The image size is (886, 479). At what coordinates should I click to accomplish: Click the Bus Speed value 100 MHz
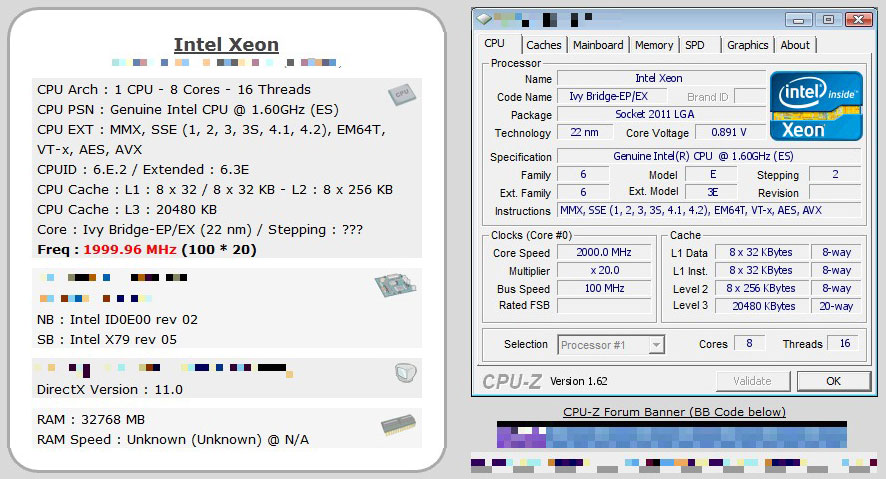tap(604, 288)
